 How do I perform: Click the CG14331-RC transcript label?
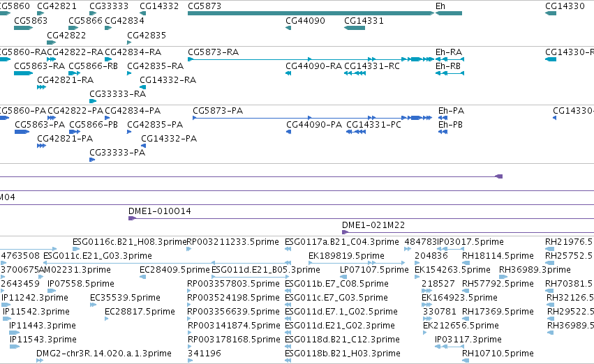pyautogui.click(x=371, y=66)
